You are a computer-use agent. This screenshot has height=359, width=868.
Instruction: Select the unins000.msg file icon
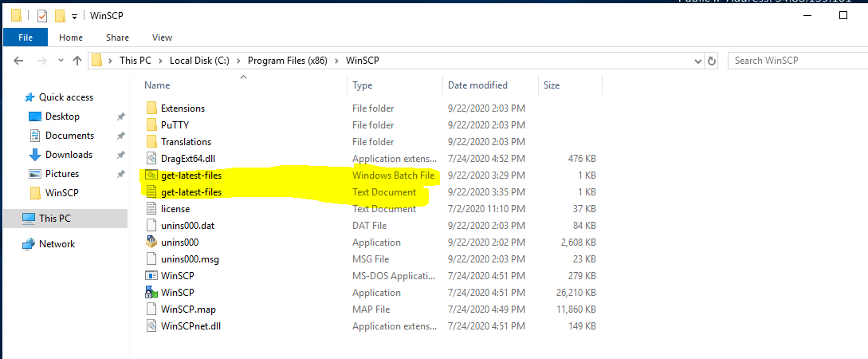click(151, 258)
